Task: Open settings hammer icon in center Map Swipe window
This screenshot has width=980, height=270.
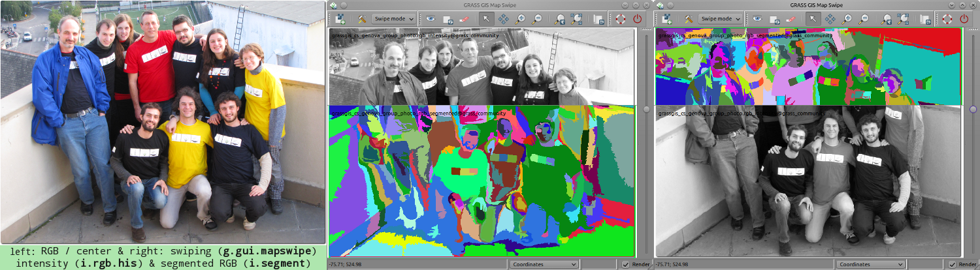Action: pyautogui.click(x=360, y=19)
